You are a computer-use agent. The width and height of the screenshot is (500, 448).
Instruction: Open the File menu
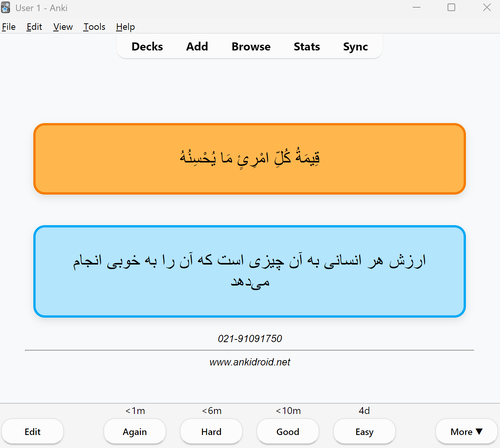9,27
